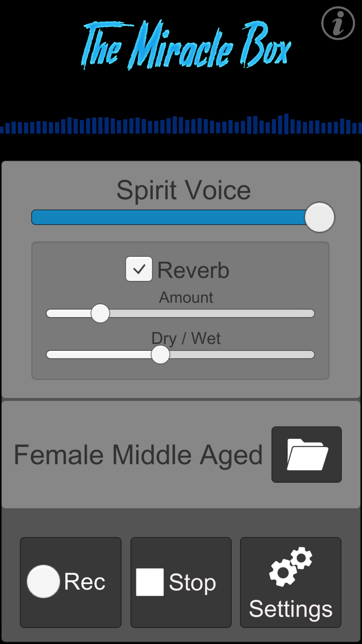Open the info icon at top right
The height and width of the screenshot is (644, 362).
tap(338, 23)
